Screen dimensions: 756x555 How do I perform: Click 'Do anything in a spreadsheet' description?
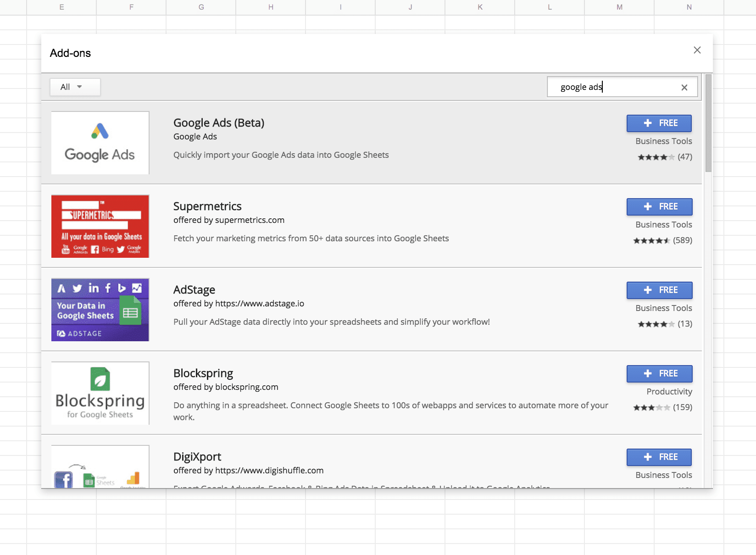391,411
